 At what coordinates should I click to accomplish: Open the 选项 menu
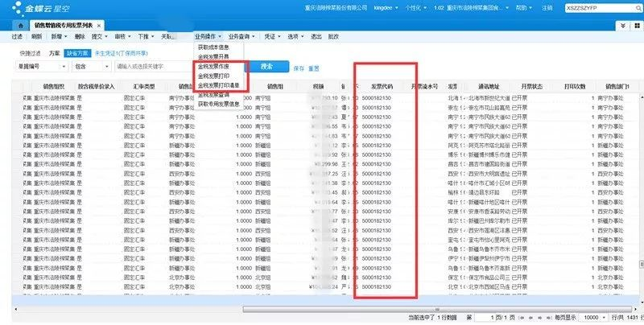pyautogui.click(x=295, y=36)
